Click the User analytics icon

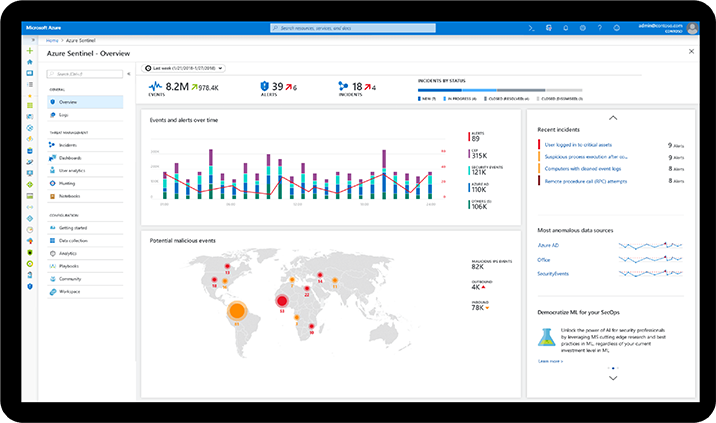click(x=52, y=170)
